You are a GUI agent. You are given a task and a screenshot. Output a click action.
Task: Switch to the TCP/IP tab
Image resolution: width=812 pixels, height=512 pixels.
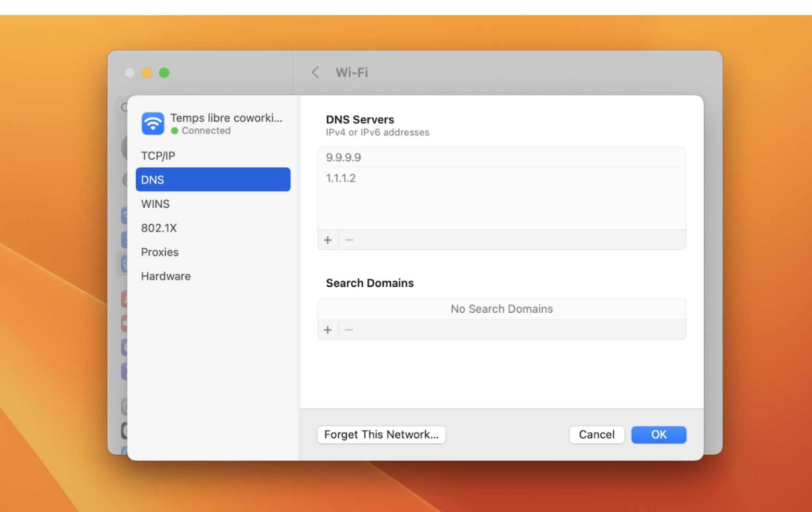pos(158,155)
